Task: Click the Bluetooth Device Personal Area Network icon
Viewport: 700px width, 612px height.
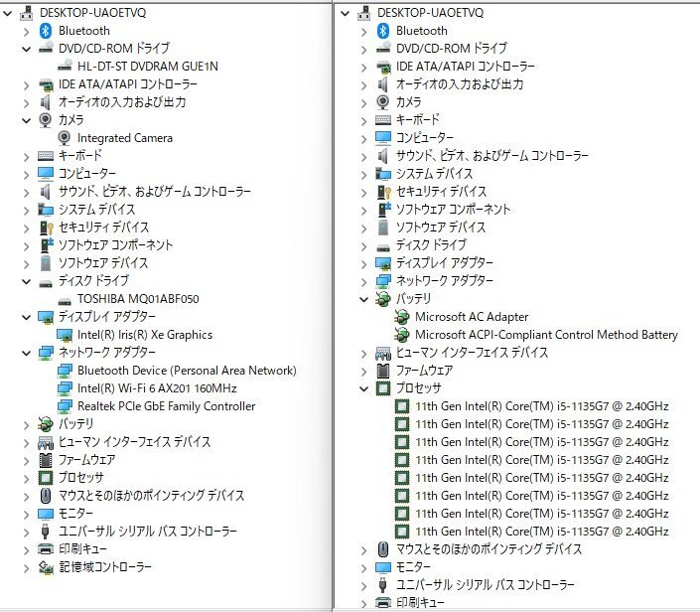Action: coord(65,371)
